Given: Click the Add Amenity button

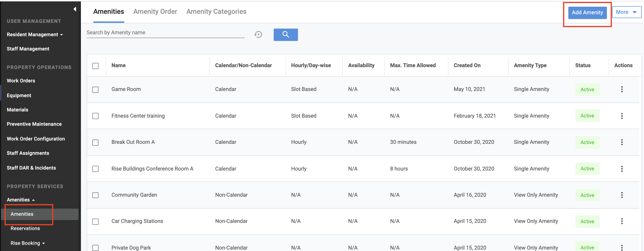Looking at the screenshot, I should tap(587, 13).
